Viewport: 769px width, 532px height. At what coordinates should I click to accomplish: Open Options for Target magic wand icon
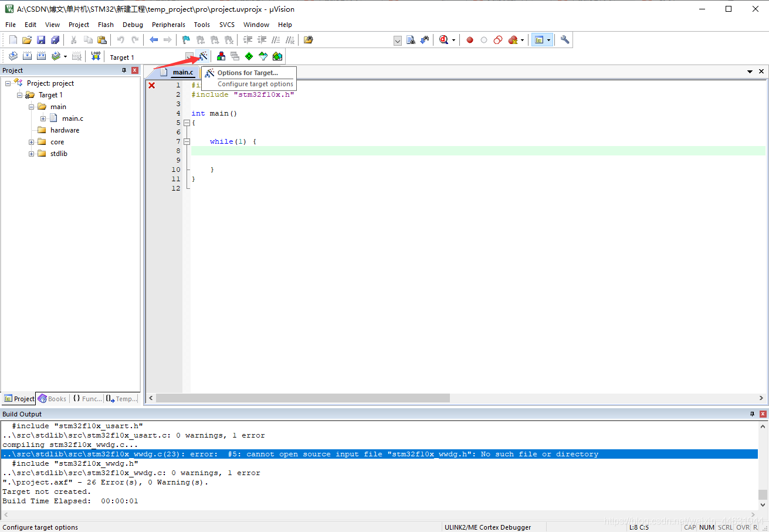tap(202, 56)
